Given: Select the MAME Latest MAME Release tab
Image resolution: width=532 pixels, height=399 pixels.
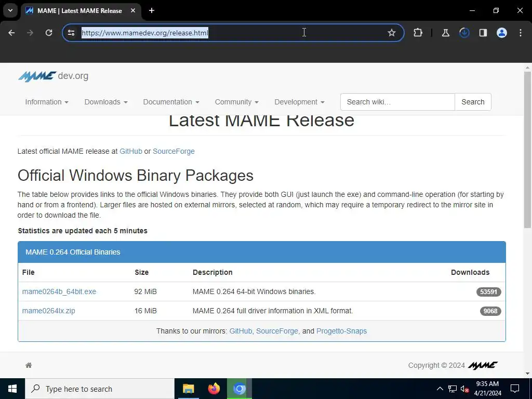Looking at the screenshot, I should pos(79,10).
